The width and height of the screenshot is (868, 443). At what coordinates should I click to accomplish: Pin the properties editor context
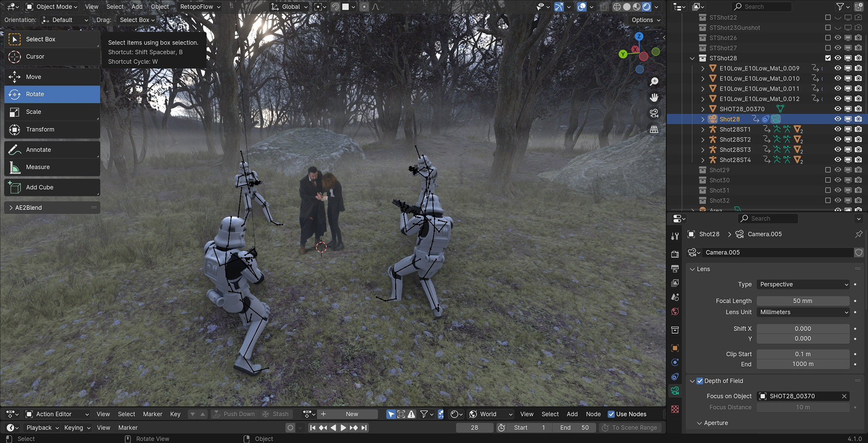point(859,234)
